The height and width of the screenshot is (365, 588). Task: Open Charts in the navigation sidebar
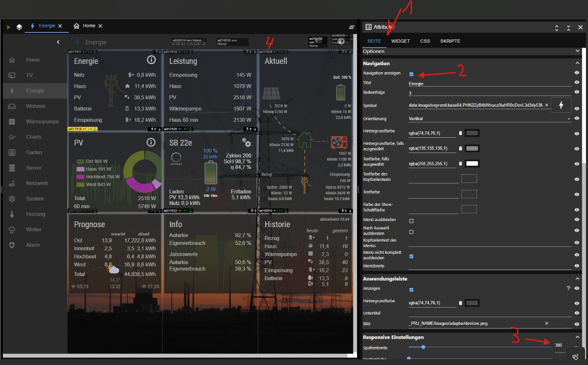pos(34,137)
